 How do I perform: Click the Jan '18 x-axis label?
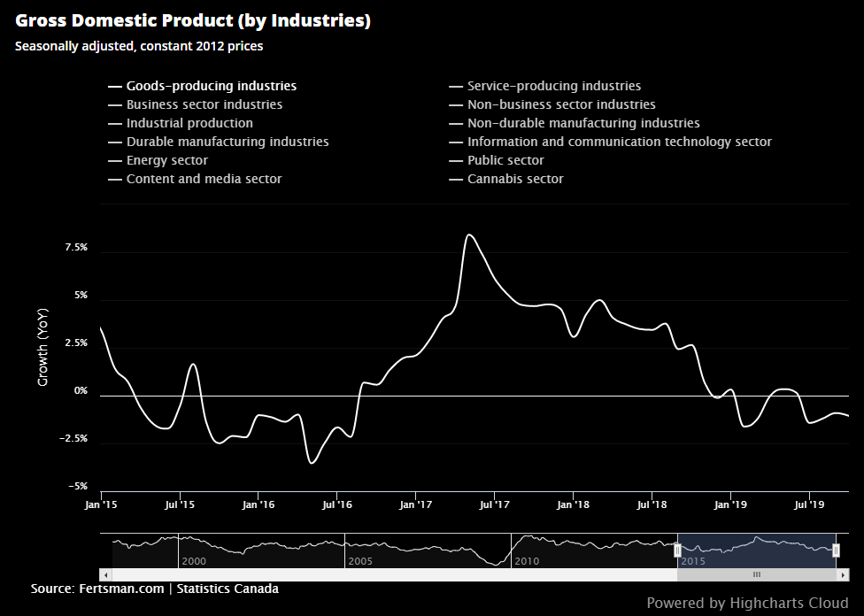[x=573, y=504]
